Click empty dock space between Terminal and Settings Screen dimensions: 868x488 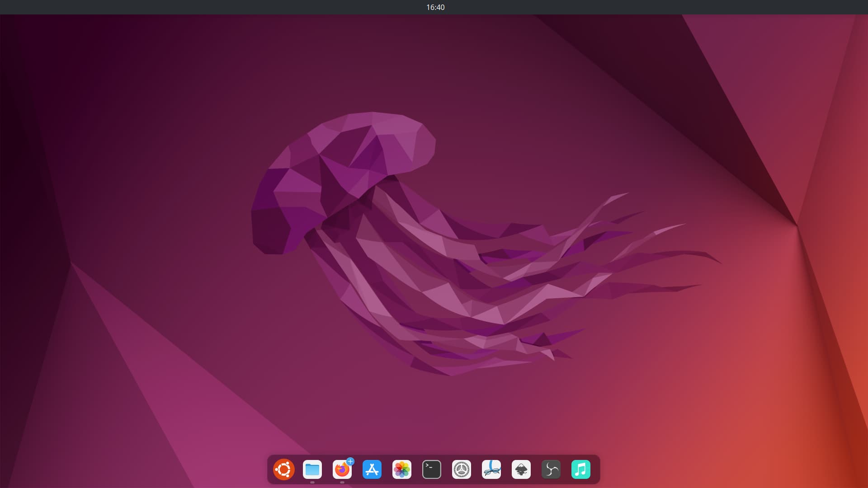[x=447, y=469]
